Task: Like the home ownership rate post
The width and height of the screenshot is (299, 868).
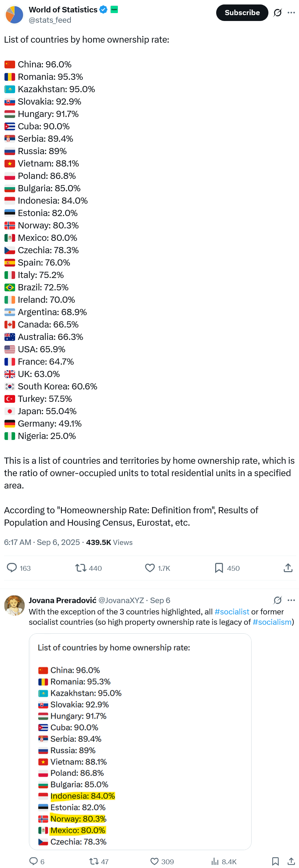Action: tap(150, 568)
